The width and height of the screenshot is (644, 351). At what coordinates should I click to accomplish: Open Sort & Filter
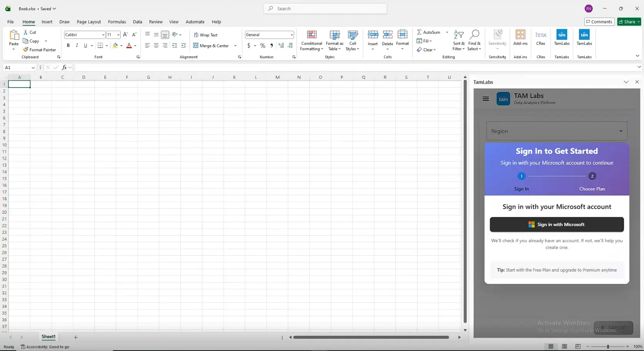click(x=459, y=40)
